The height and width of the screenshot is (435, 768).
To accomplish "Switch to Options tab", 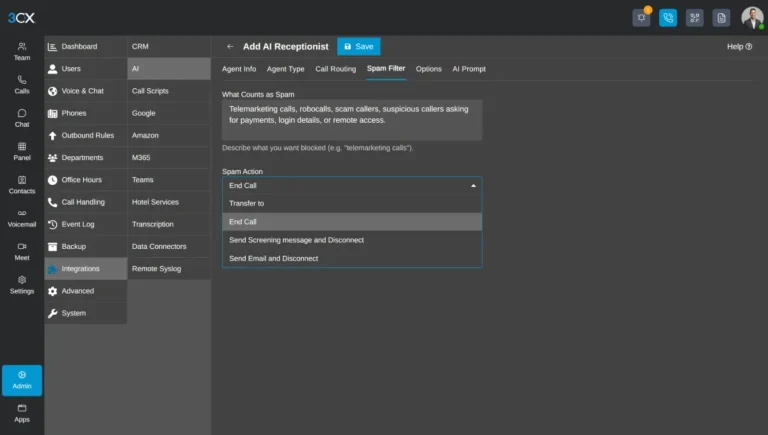I will click(429, 69).
